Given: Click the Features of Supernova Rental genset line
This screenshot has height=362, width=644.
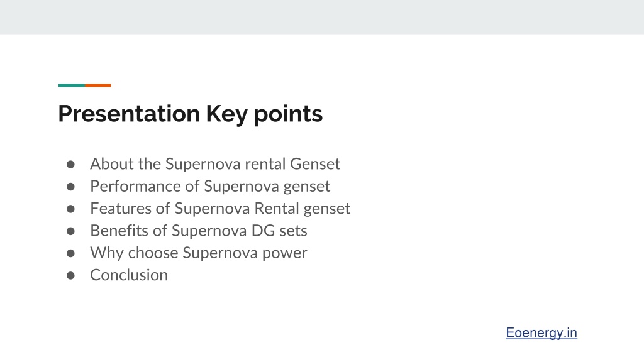Looking at the screenshot, I should pyautogui.click(x=220, y=209).
